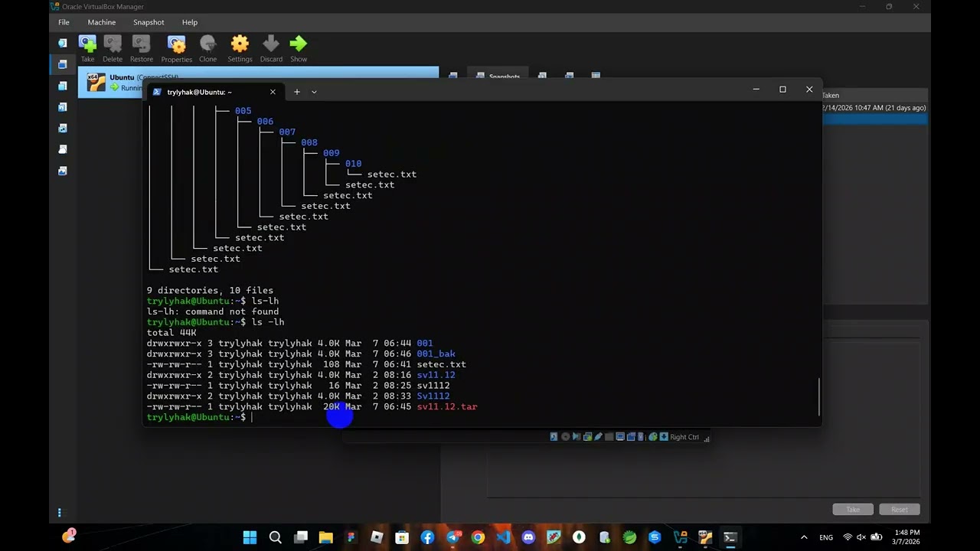Viewport: 980px width, 551px height.
Task: Open snapshot Properties from the toolbar
Action: 176,44
